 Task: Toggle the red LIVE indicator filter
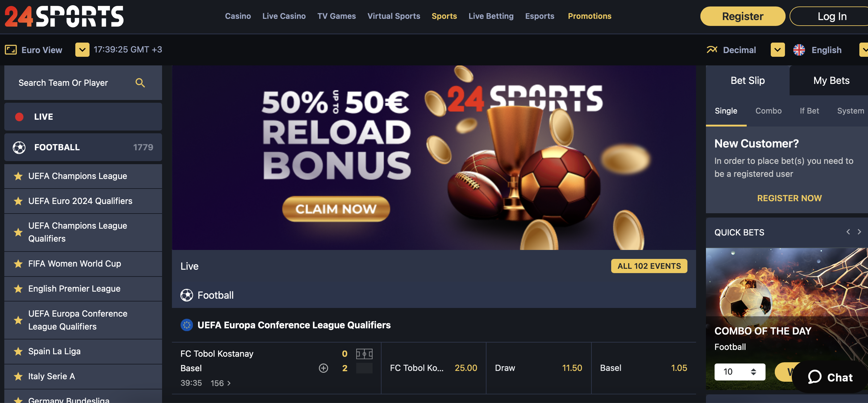[19, 117]
